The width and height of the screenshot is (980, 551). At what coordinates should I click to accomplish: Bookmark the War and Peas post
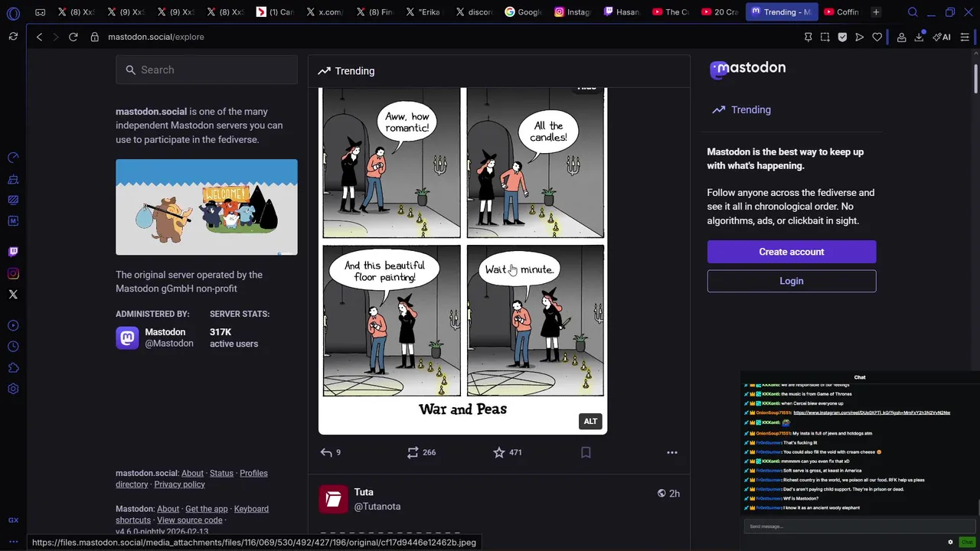(586, 452)
